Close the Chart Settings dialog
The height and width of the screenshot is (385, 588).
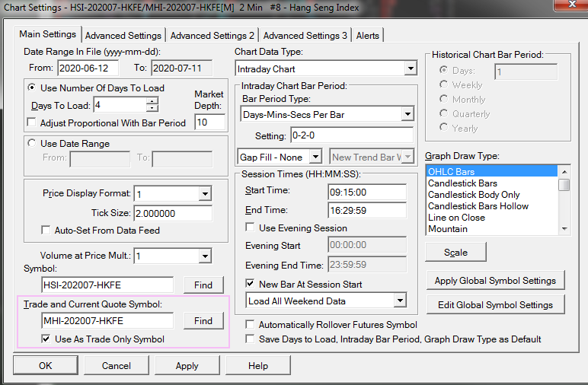571,5
